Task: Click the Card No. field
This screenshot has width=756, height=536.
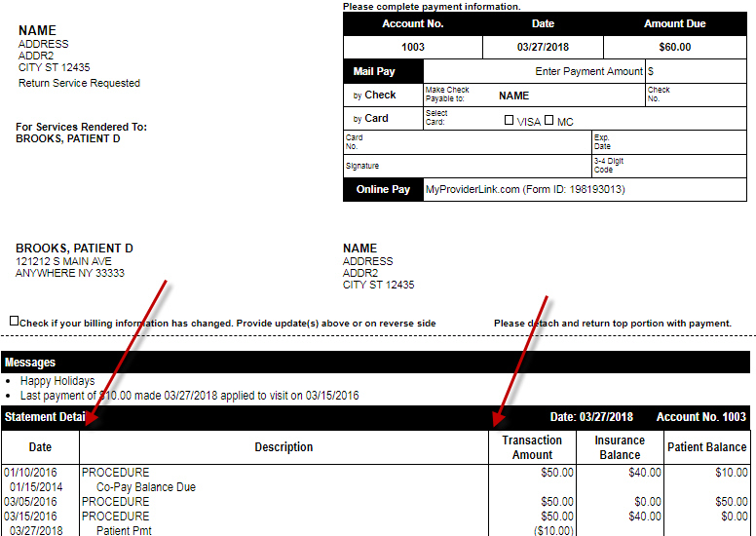Action: click(x=468, y=142)
